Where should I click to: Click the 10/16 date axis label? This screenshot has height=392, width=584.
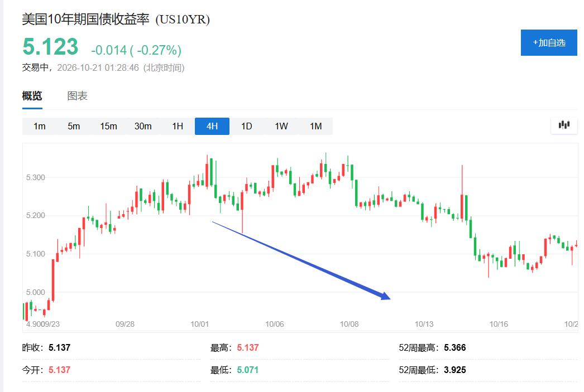(499, 324)
